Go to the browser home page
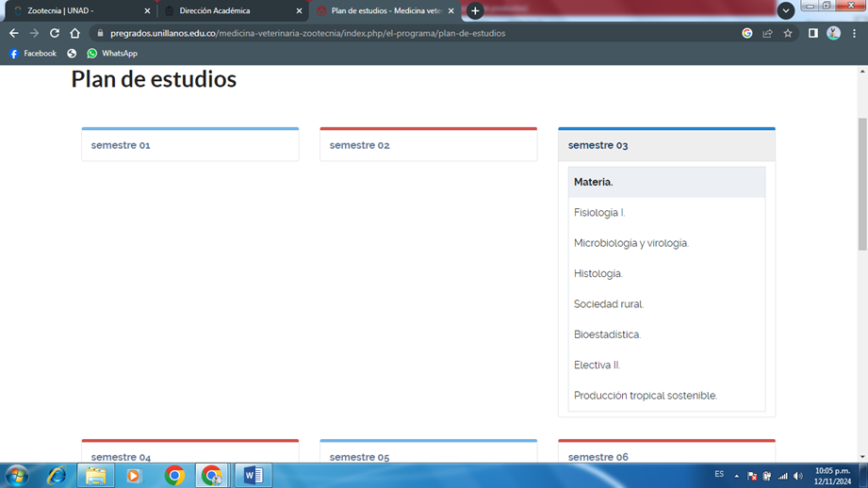 point(75,33)
